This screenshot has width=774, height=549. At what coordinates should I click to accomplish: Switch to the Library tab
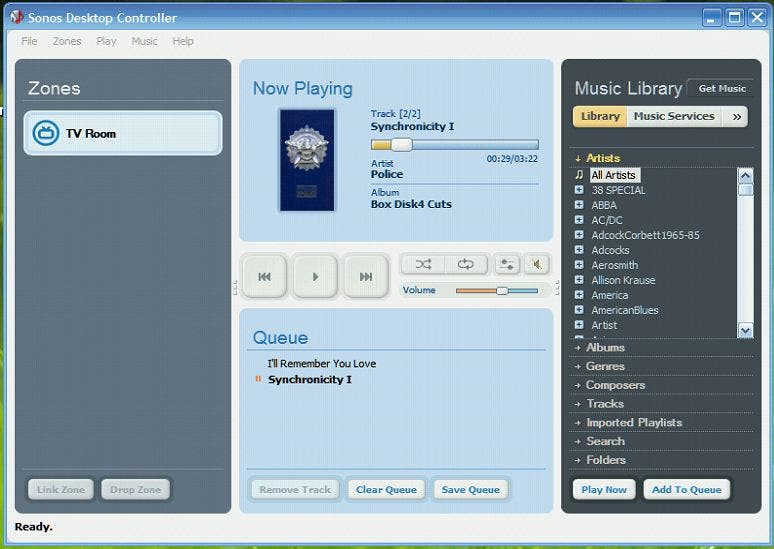tap(600, 117)
